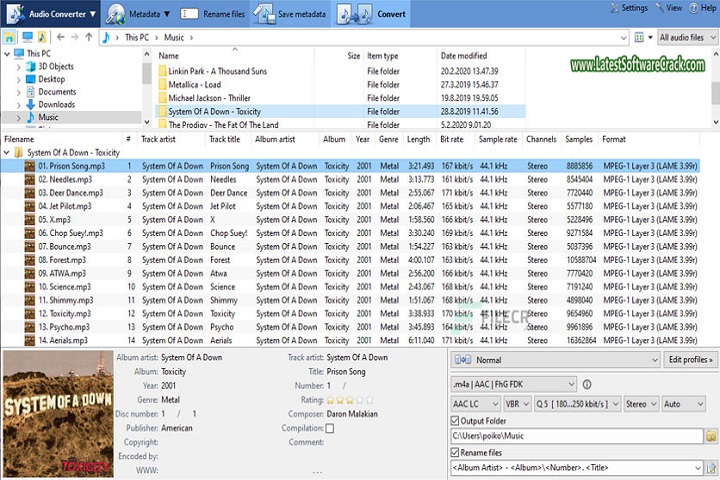The image size is (720, 480).
Task: Open the .m4a AAC FhG FDK format dropdown
Action: tap(514, 384)
